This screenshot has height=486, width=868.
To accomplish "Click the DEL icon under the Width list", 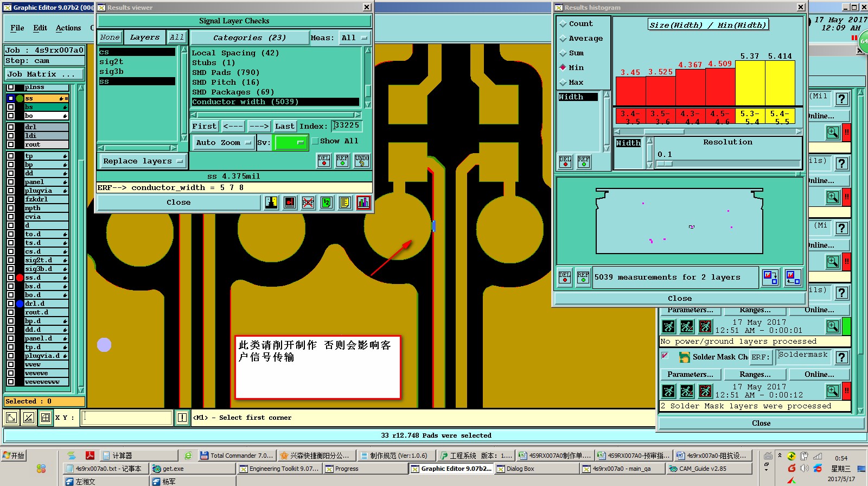I will pyautogui.click(x=565, y=162).
